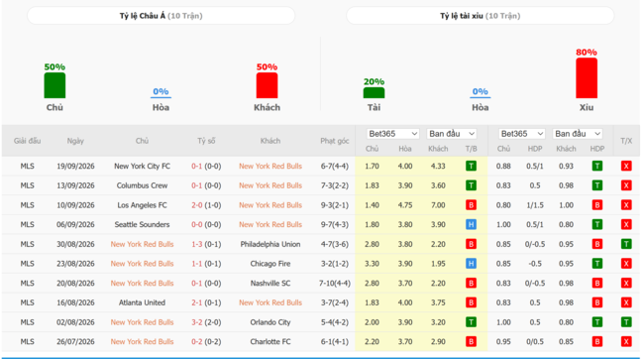Click the green 50% Chủ bar
The height and width of the screenshot is (359, 644).
(54, 85)
